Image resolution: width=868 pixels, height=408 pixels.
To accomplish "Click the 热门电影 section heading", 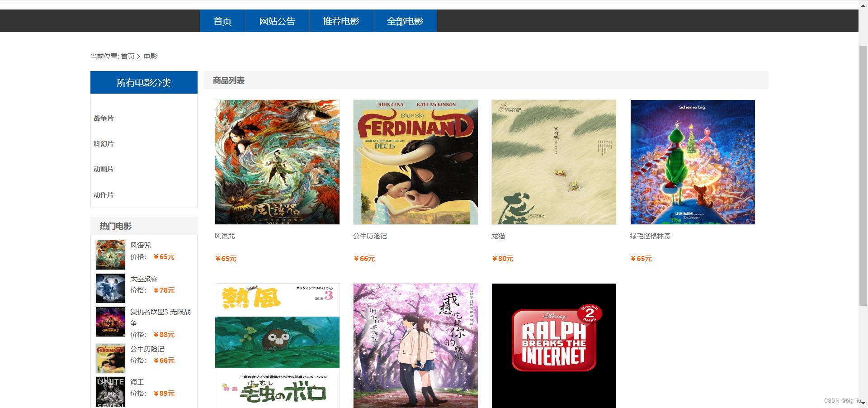I will point(116,226).
